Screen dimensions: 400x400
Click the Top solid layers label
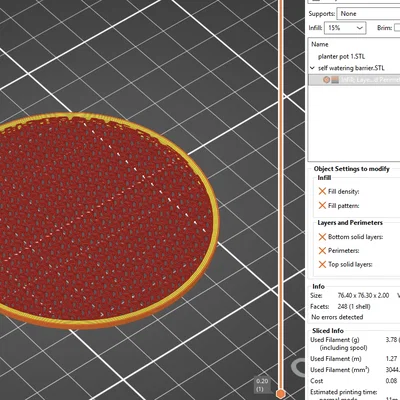[x=350, y=264]
